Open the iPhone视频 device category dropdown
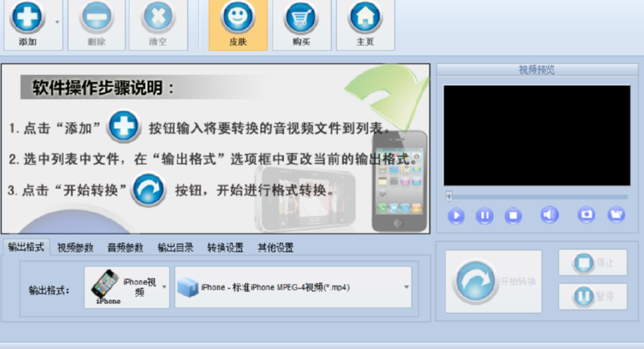Viewport: 644px width, 349px height. (x=126, y=287)
